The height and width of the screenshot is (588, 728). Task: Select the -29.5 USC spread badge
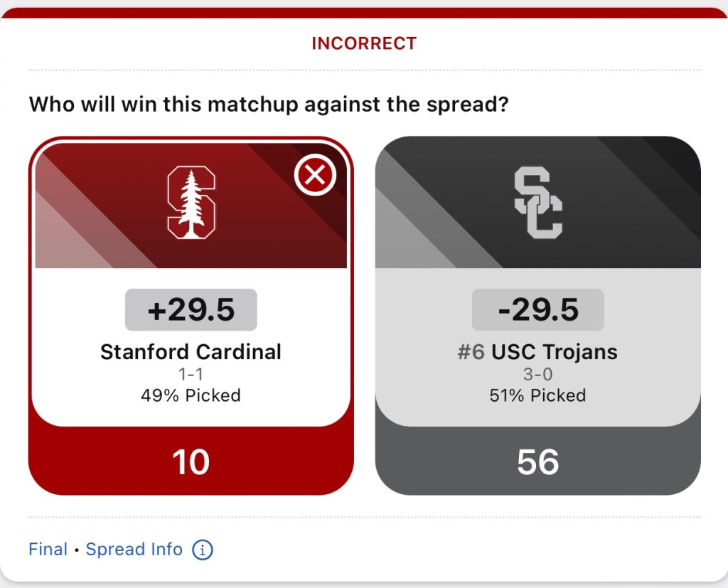point(537,310)
